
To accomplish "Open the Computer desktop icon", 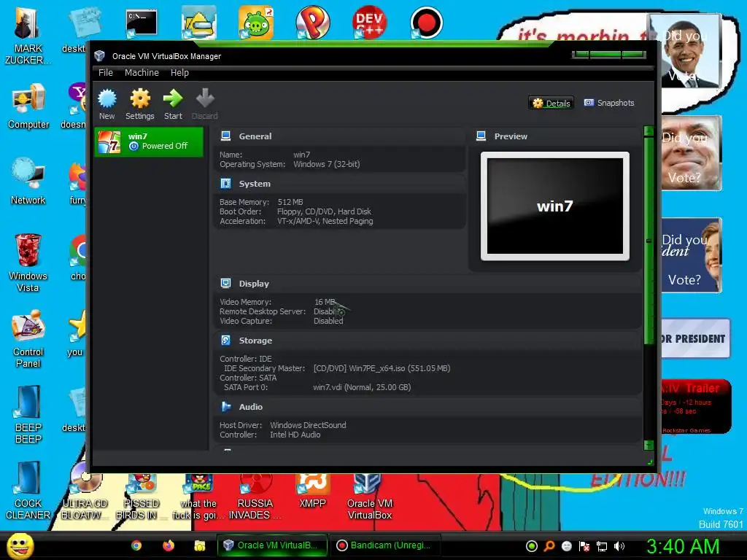I will click(x=28, y=106).
